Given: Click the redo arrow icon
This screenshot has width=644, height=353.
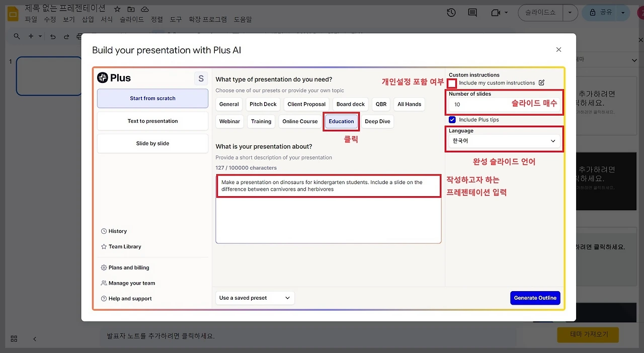Looking at the screenshot, I should [66, 36].
